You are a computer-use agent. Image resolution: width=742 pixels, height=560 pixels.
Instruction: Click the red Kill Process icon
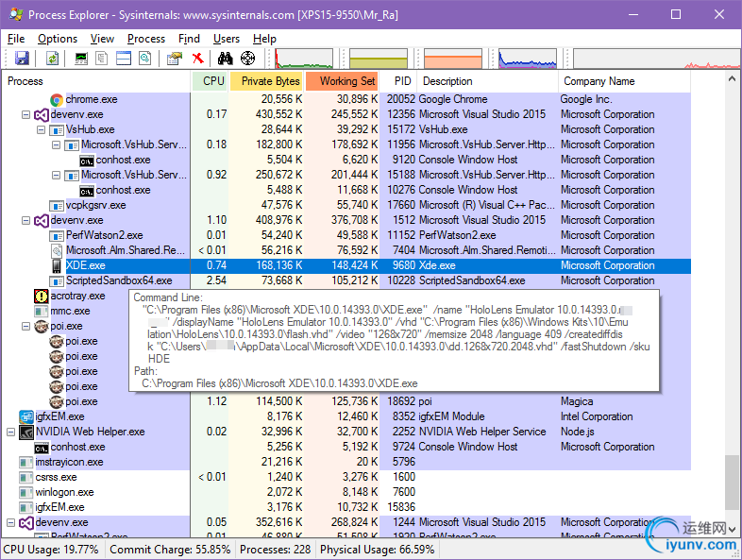tap(198, 59)
